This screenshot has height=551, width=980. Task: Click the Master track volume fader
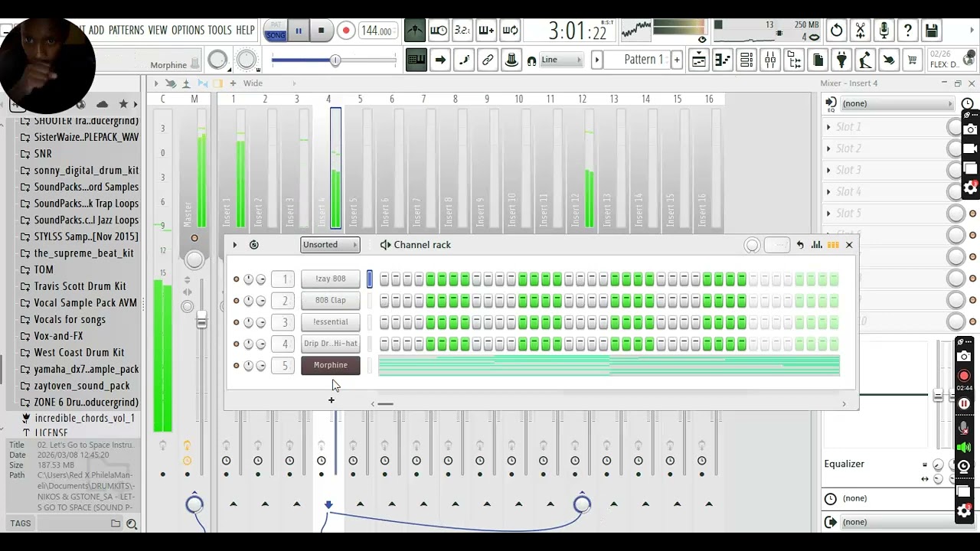[201, 321]
